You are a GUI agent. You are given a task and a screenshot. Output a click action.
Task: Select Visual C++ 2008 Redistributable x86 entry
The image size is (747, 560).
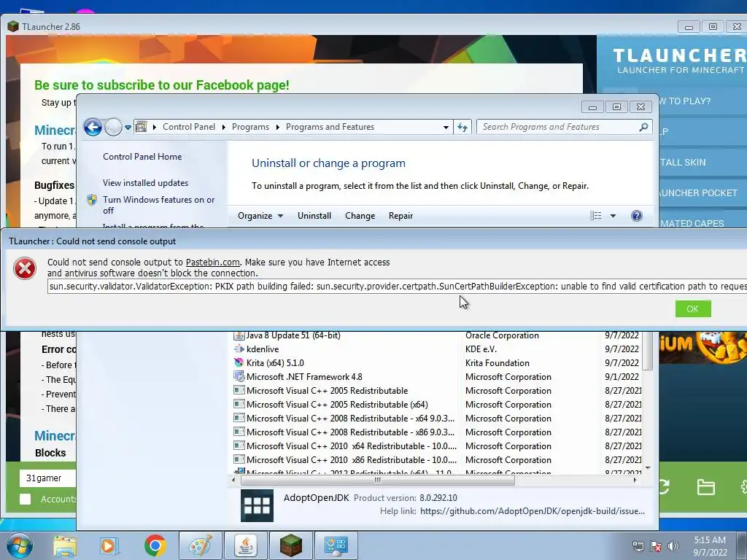tap(437, 432)
